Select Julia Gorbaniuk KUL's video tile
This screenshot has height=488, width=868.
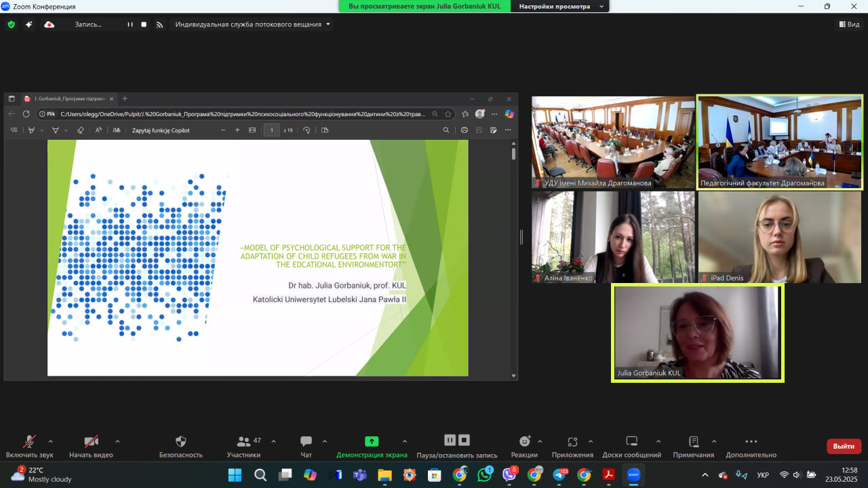click(697, 332)
